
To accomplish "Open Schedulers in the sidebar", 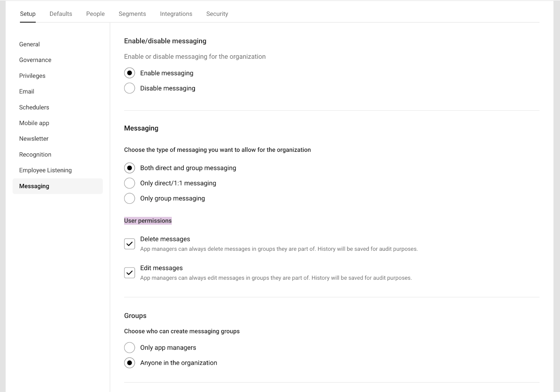I will 34,107.
